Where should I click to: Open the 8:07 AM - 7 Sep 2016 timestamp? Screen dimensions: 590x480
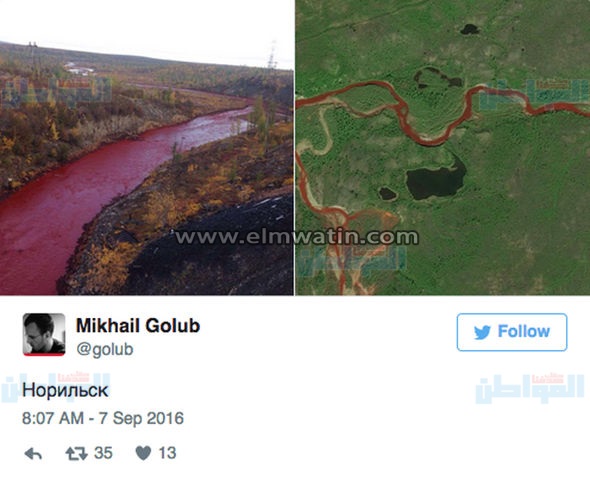[103, 418]
